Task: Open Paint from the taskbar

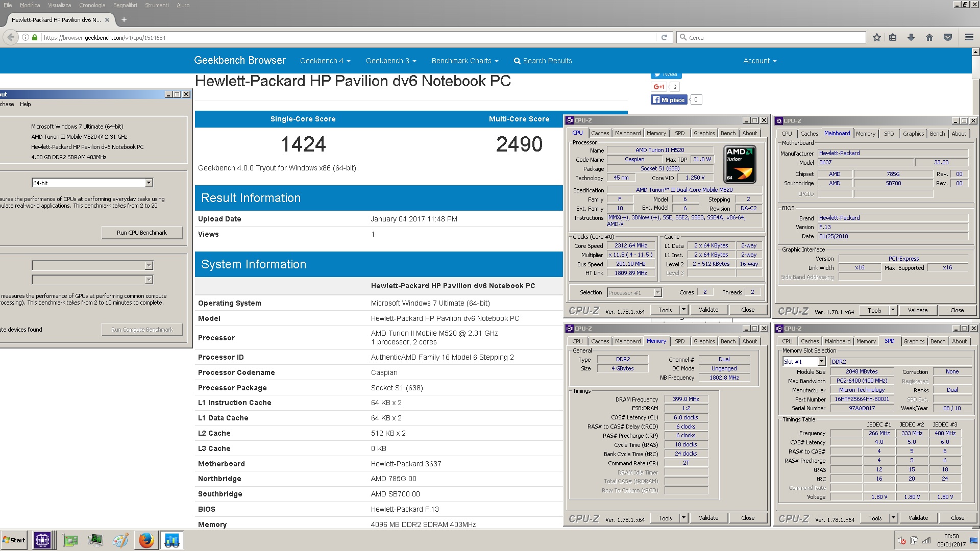Action: pyautogui.click(x=120, y=540)
